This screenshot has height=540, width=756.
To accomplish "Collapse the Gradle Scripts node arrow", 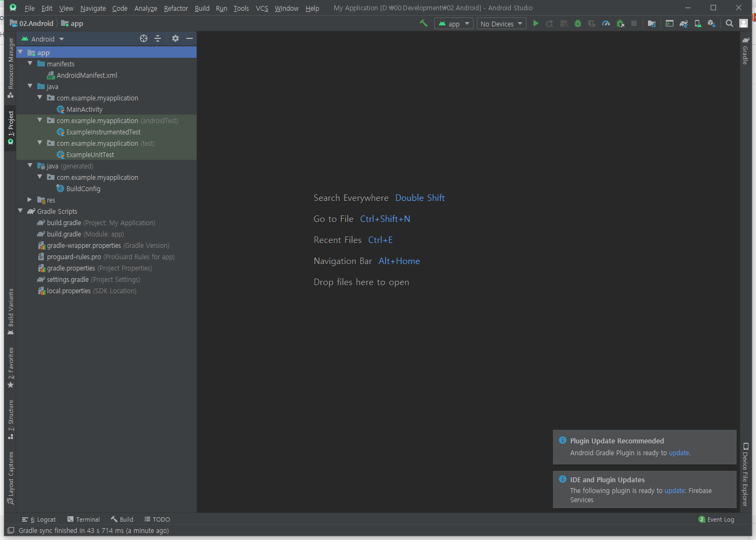I will coord(21,211).
